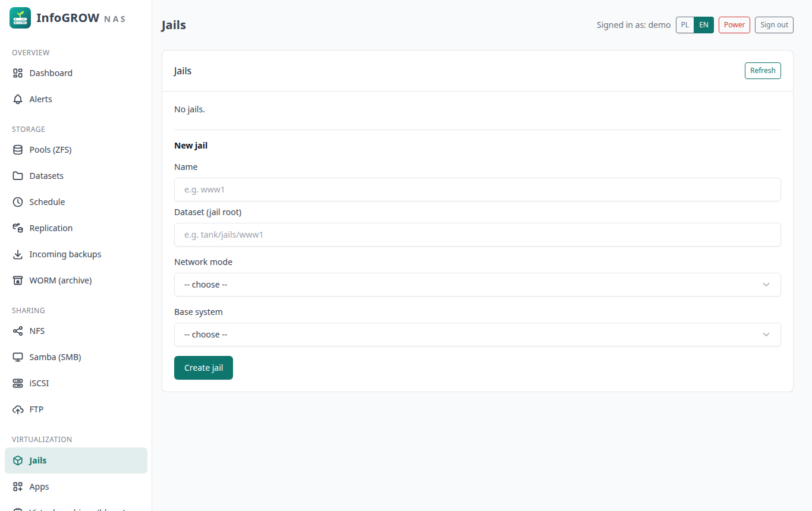The height and width of the screenshot is (511, 812).
Task: Click the Jails cube icon
Action: click(18, 460)
